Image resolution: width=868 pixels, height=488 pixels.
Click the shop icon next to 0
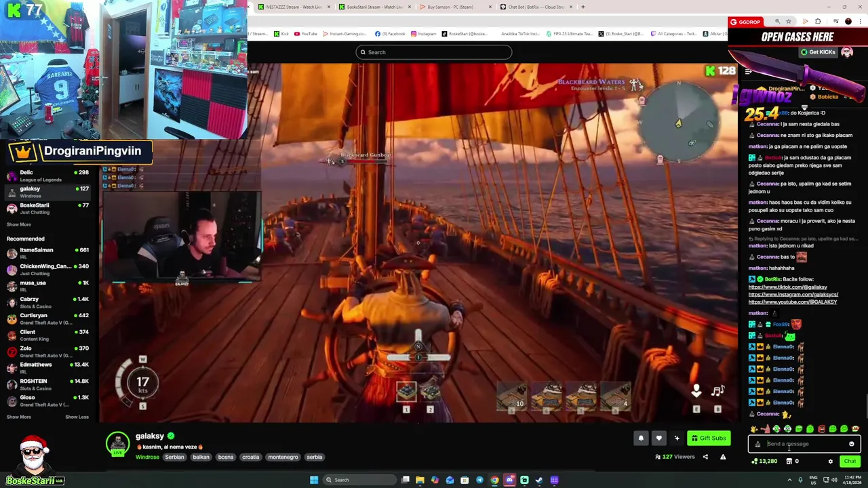[x=789, y=462]
